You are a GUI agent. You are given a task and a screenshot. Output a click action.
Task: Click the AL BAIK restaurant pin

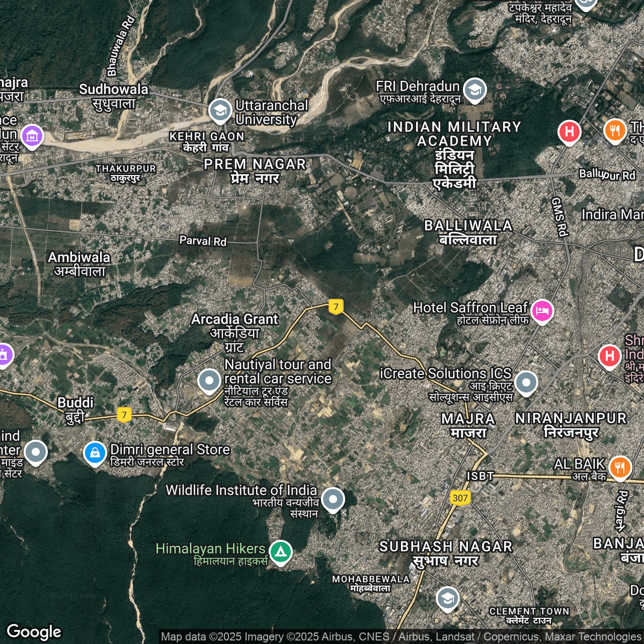620,467
